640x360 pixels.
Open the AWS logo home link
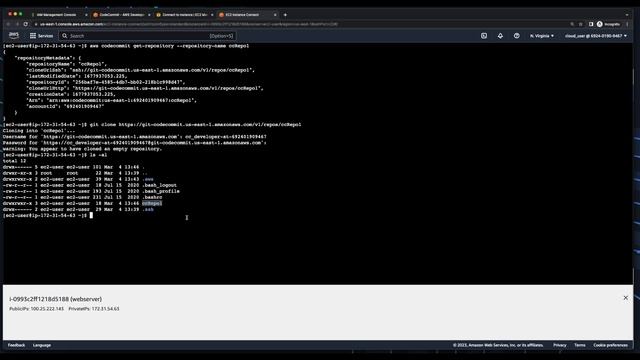(13, 36)
